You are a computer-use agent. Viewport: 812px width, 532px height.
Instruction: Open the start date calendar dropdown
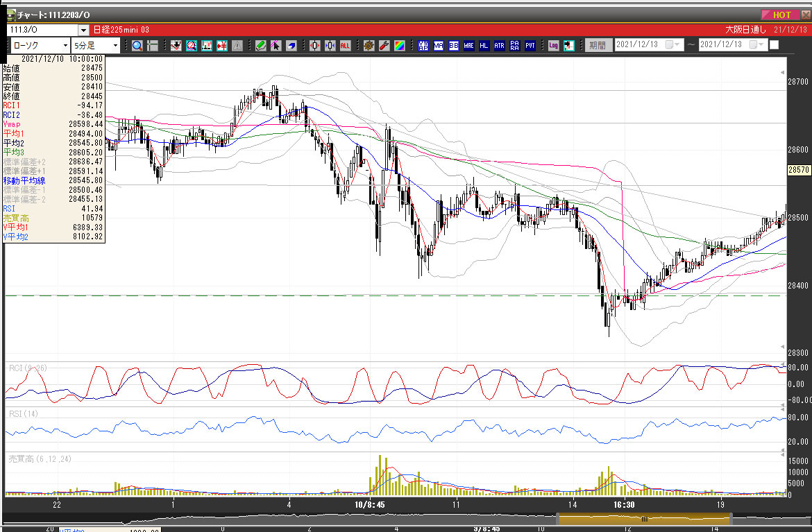pos(673,45)
